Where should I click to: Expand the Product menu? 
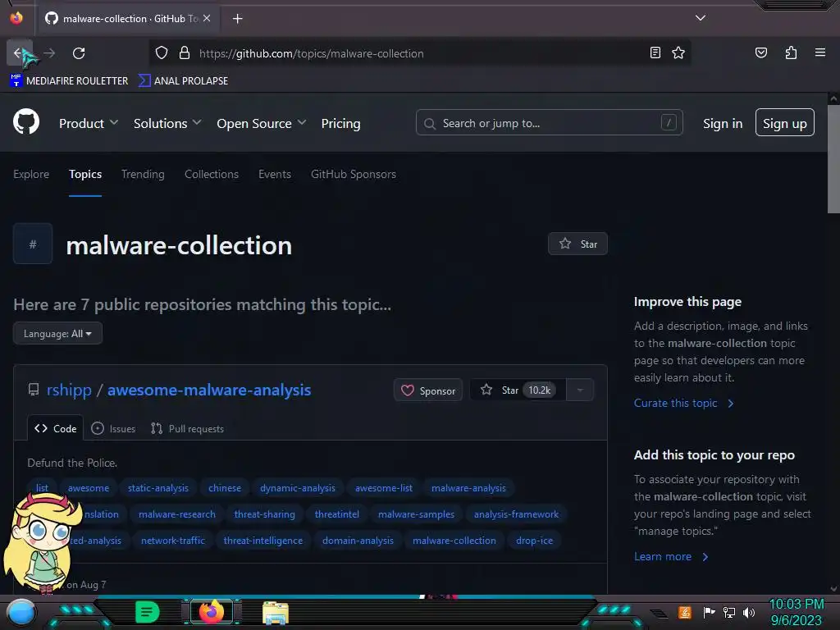click(x=89, y=123)
